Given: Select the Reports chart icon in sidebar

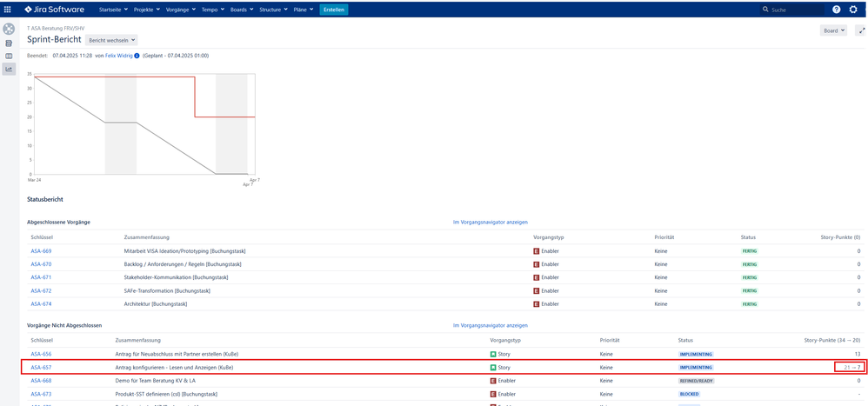Looking at the screenshot, I should point(9,70).
